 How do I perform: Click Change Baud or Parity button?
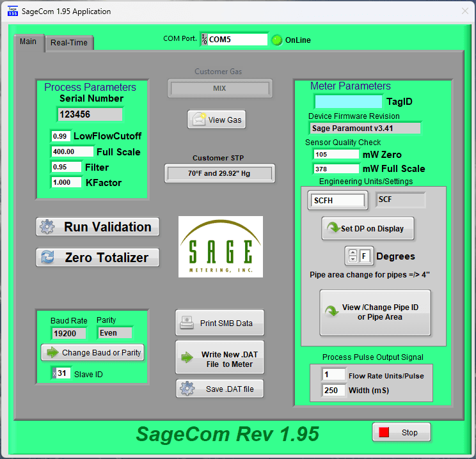(93, 352)
